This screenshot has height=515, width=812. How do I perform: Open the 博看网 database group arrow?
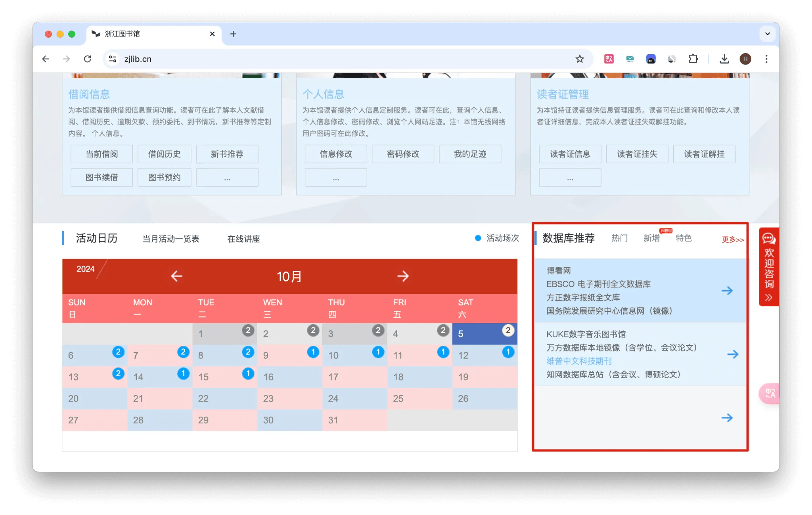(x=727, y=291)
